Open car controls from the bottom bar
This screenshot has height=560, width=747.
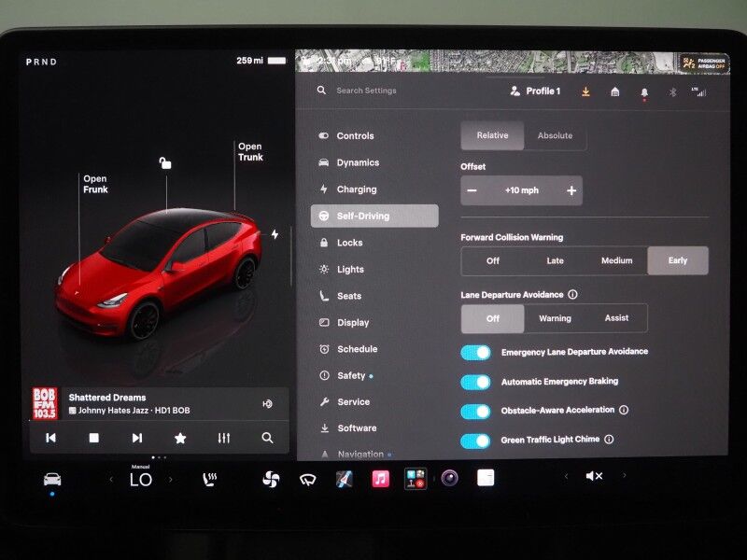(52, 479)
